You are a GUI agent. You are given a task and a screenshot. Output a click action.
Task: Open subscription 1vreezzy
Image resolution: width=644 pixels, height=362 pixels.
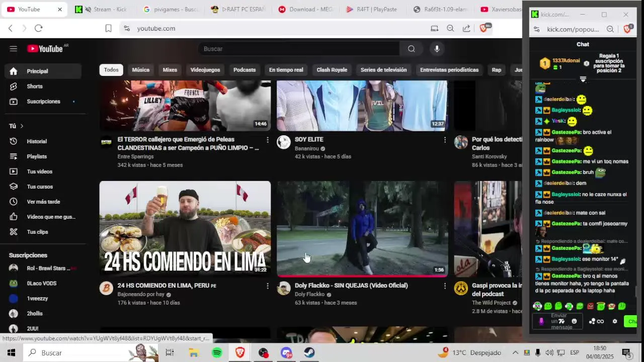43,298
